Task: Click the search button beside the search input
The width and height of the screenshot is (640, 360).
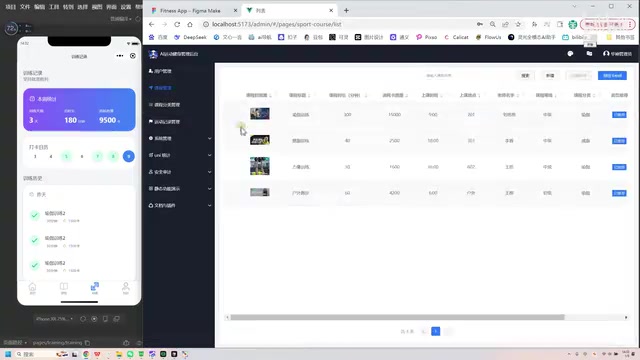Action: [x=525, y=76]
